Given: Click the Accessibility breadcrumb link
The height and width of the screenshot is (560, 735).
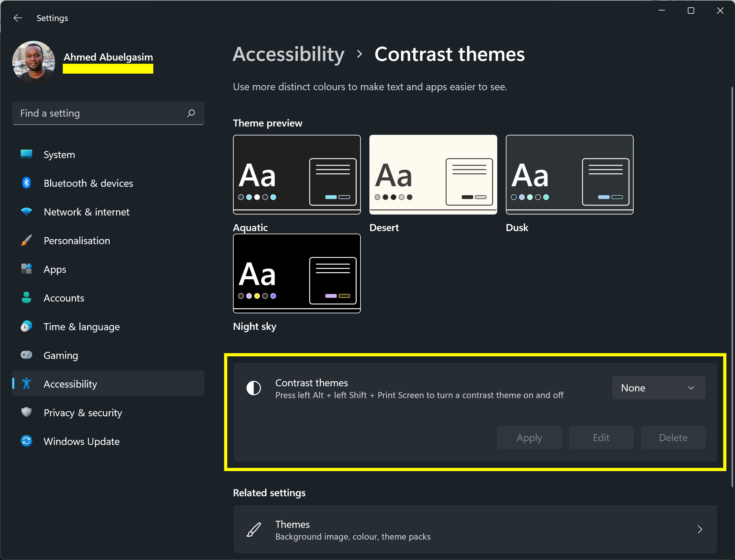Looking at the screenshot, I should (288, 54).
